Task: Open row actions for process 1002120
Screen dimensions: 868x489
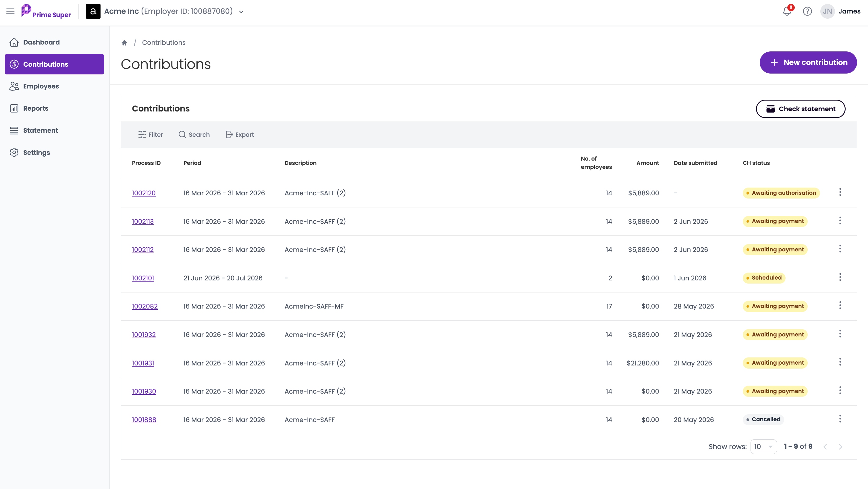Action: tap(840, 192)
